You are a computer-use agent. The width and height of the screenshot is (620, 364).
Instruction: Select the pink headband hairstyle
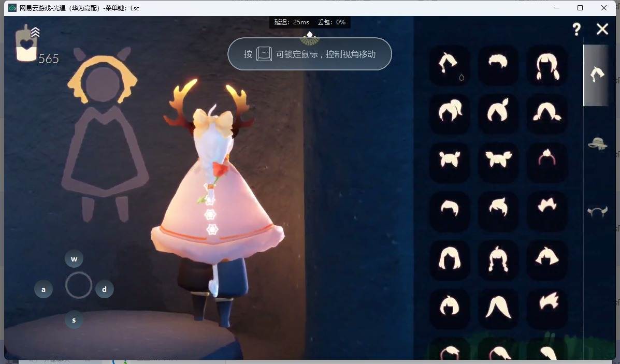click(547, 163)
